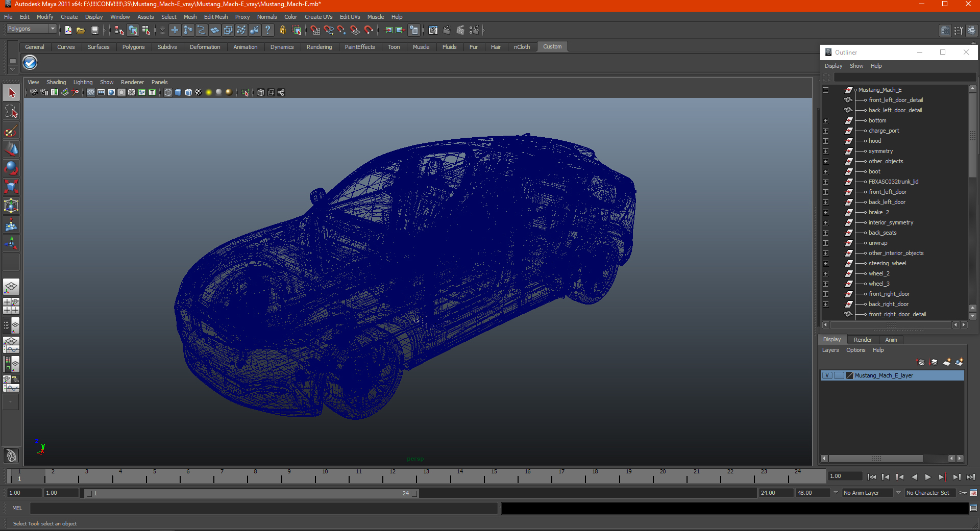Toggle visibility V of Mustang_Mach_E_layer
The width and height of the screenshot is (980, 531).
coord(827,375)
